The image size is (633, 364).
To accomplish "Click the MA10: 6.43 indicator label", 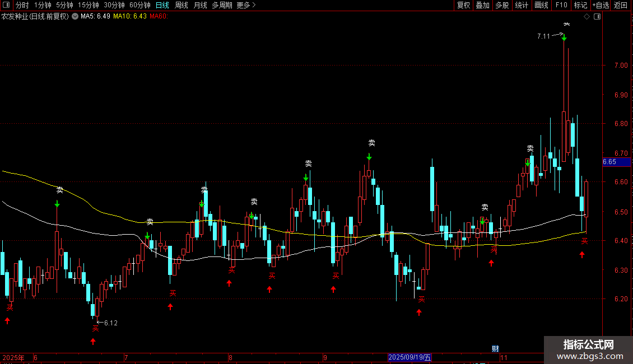I will (x=129, y=16).
